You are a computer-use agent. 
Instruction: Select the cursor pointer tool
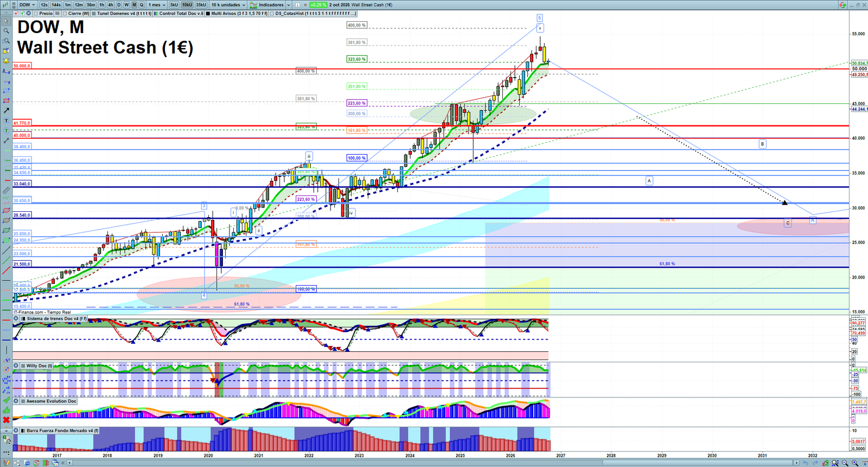(x=6, y=22)
